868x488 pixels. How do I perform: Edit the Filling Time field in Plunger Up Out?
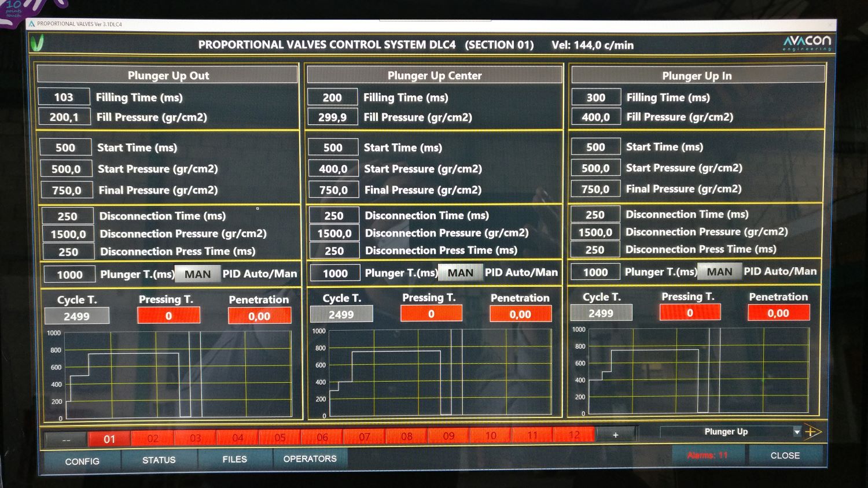[x=64, y=97]
